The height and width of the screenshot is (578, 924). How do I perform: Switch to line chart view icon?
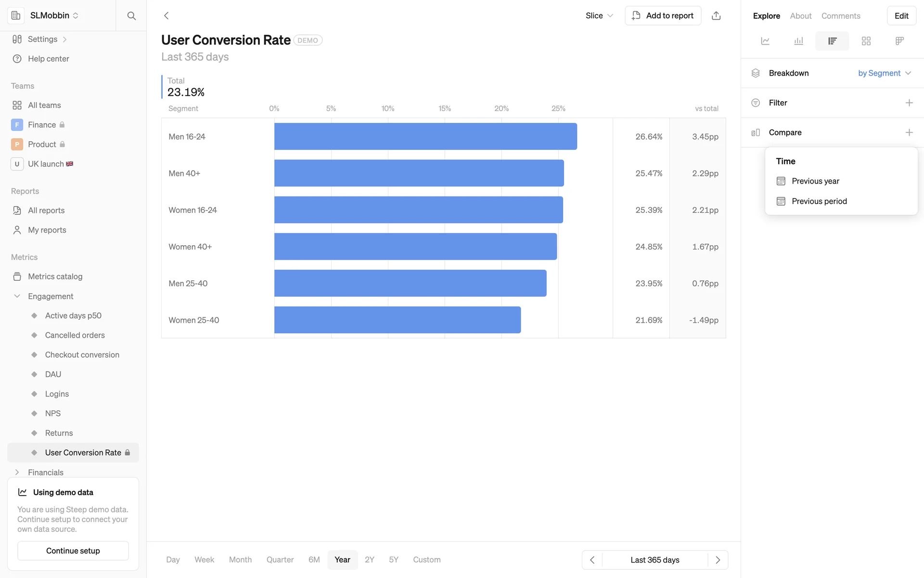point(765,41)
